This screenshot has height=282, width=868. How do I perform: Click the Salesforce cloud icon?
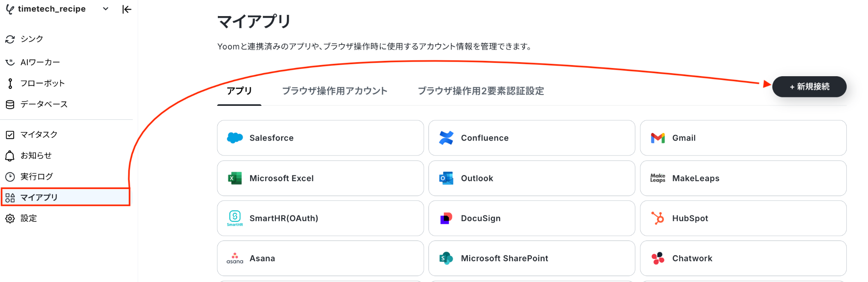(235, 138)
